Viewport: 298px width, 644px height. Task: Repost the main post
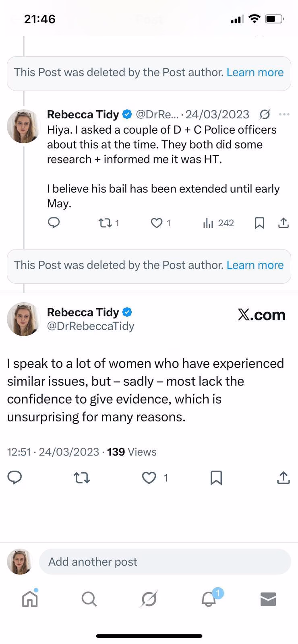click(x=82, y=478)
